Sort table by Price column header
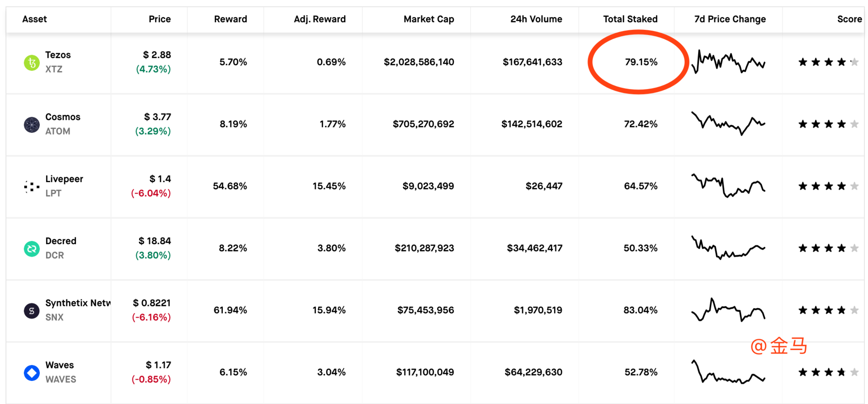The width and height of the screenshot is (868, 404). pyautogui.click(x=160, y=19)
